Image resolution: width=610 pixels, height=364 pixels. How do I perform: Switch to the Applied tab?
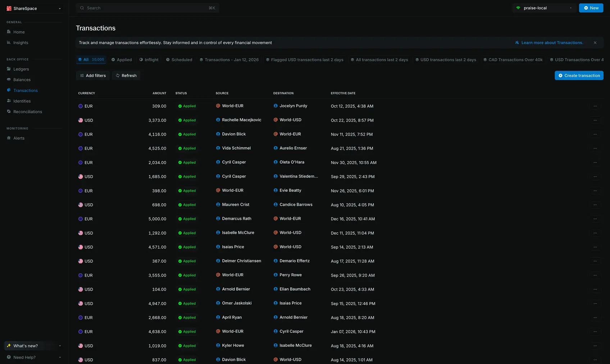[x=122, y=60]
